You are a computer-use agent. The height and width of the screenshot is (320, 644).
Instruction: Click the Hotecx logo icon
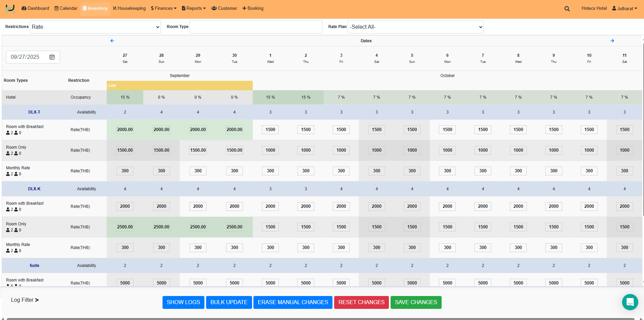10,8
